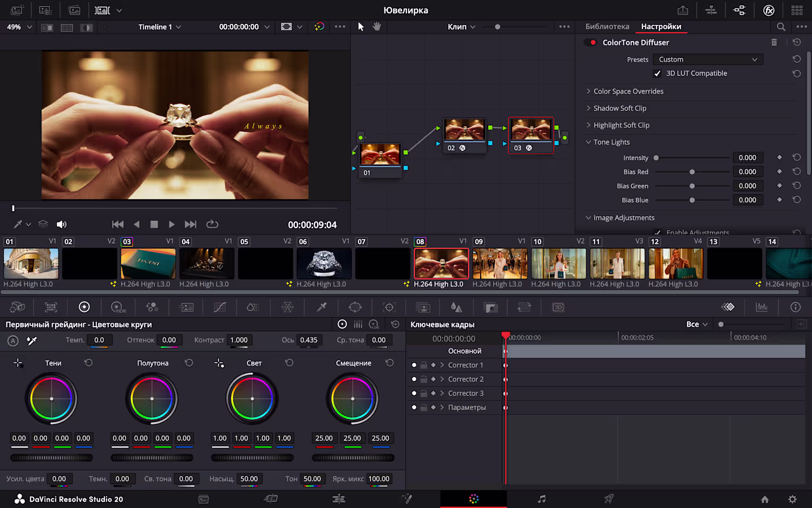This screenshot has height=508, width=812.
Task: Open the Qualifier eyedropper palette
Action: 322,308
